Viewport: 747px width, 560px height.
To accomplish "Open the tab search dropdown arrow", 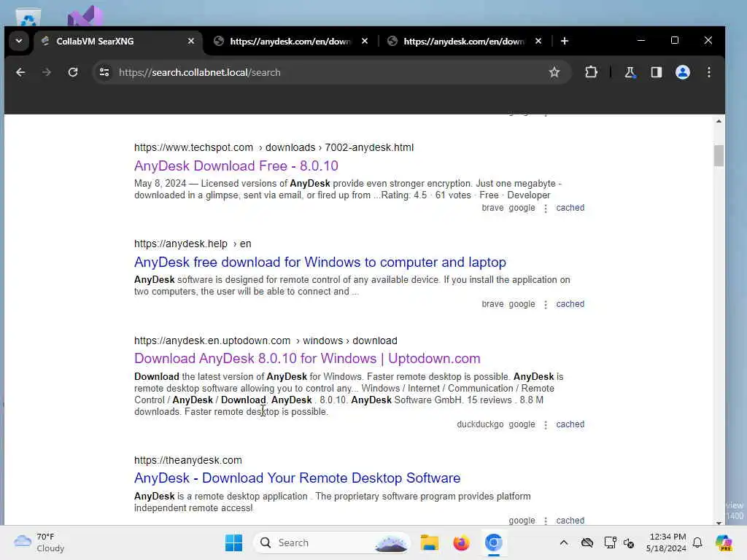I will pos(18,41).
